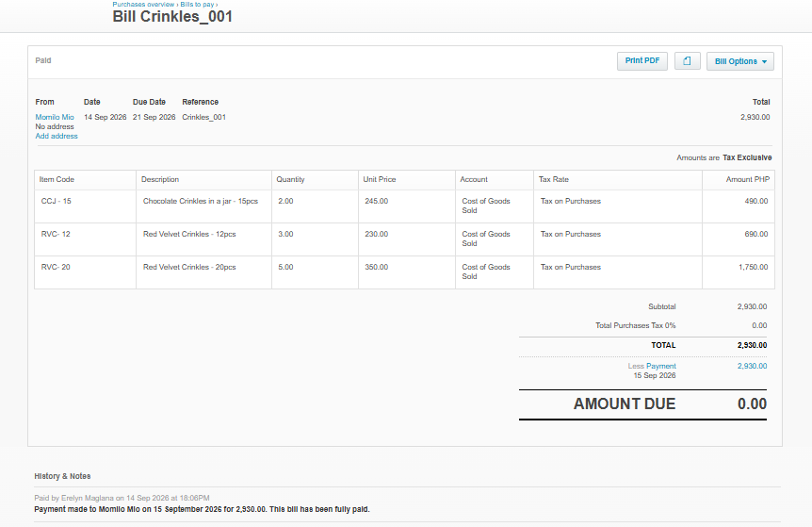This screenshot has height=527, width=812.
Task: Click the Print PDF button
Action: 642,61
